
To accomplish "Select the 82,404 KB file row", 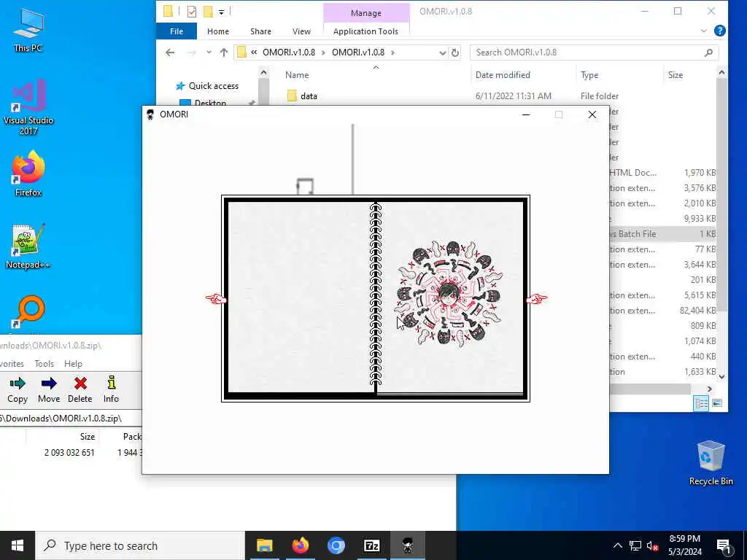I will pyautogui.click(x=662, y=311).
